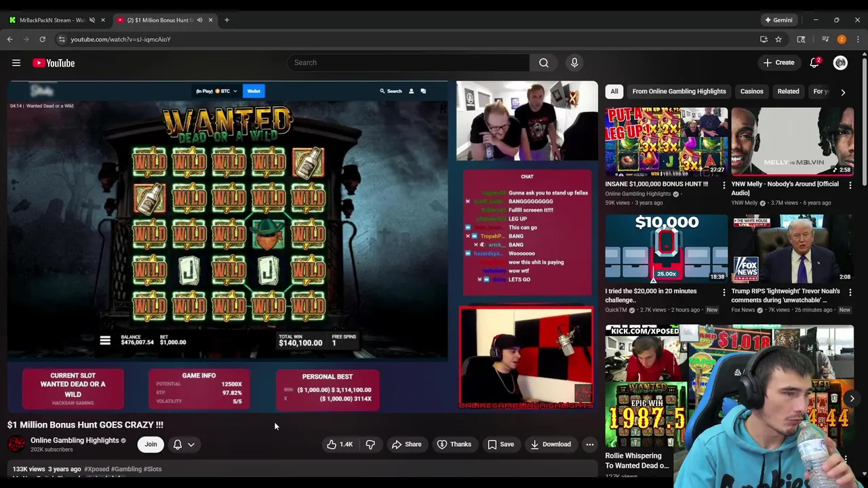Close the MrBackPackN Stream tab
The height and width of the screenshot is (488, 868).
pos(103,20)
